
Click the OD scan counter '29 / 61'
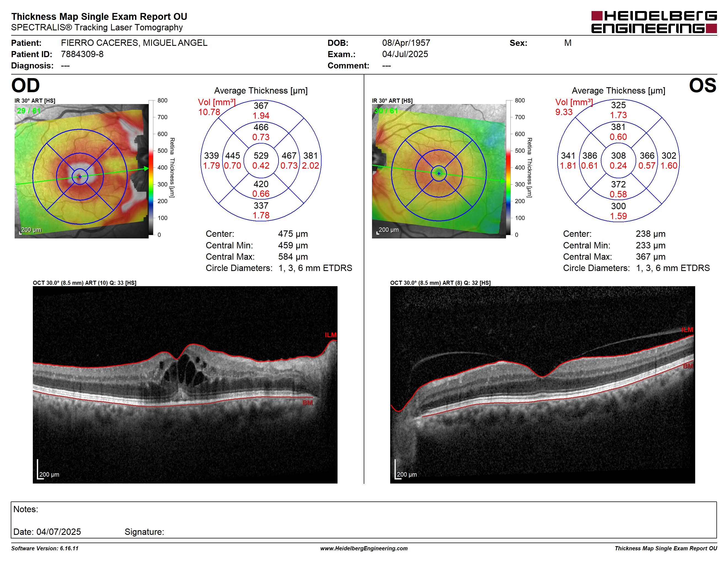29,111
